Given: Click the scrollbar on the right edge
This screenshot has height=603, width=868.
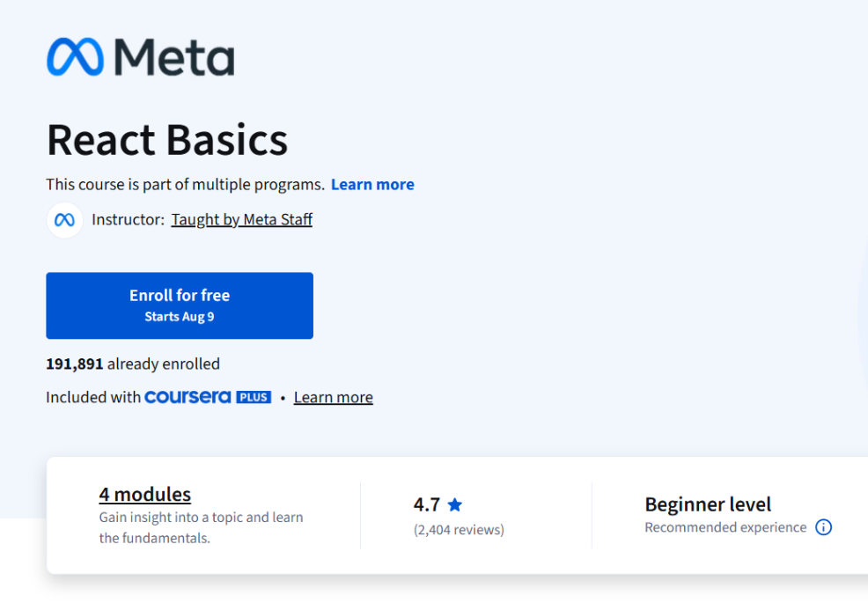Looking at the screenshot, I should pyautogui.click(x=864, y=264).
